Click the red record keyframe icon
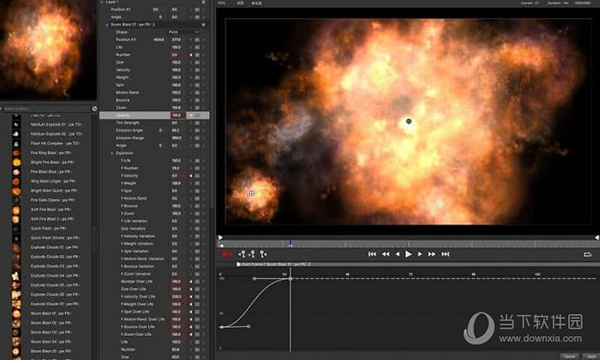 click(x=227, y=254)
